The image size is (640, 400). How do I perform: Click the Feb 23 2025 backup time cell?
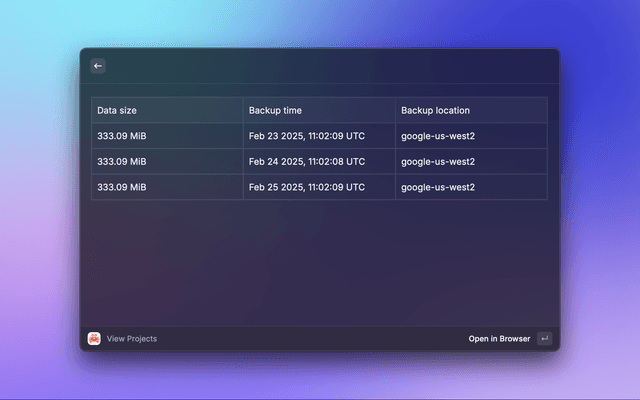click(306, 136)
